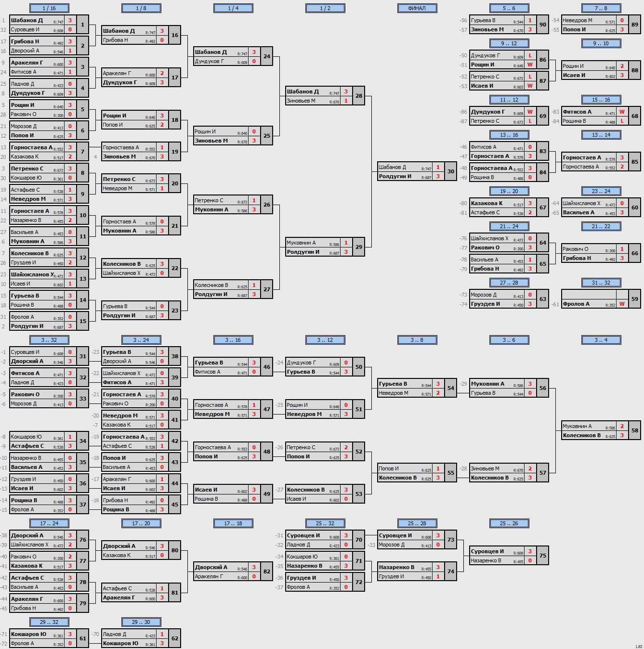Select match number 24 box in the quarterfinal

pos(267,56)
